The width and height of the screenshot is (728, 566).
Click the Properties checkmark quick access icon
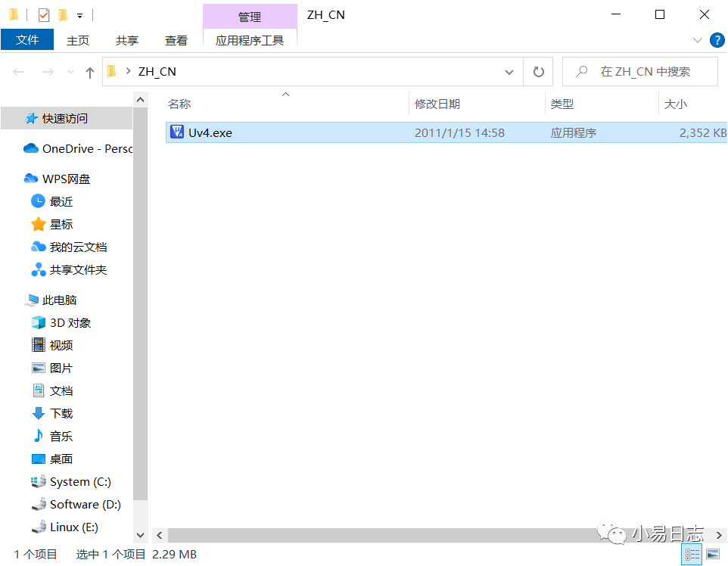click(x=44, y=15)
